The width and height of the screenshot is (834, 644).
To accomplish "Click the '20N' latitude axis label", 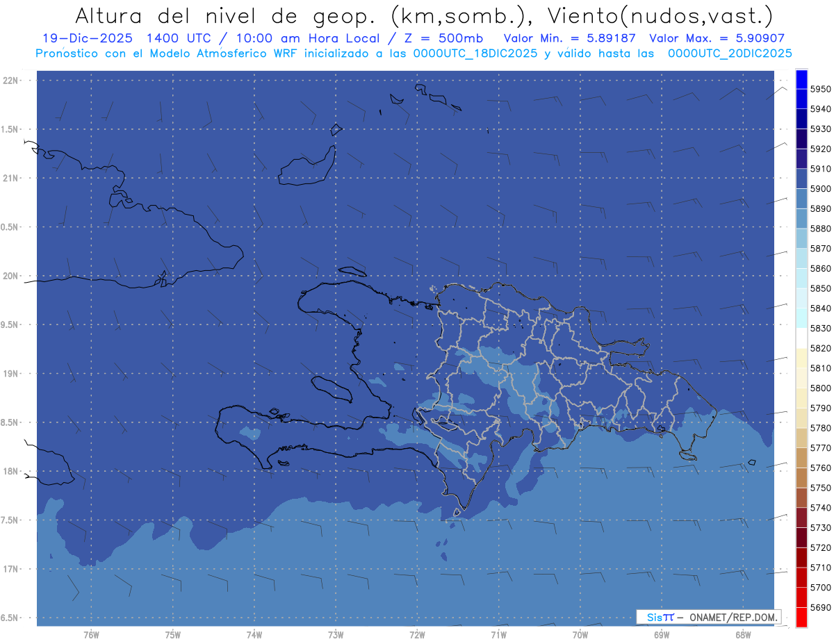I will (x=12, y=276).
